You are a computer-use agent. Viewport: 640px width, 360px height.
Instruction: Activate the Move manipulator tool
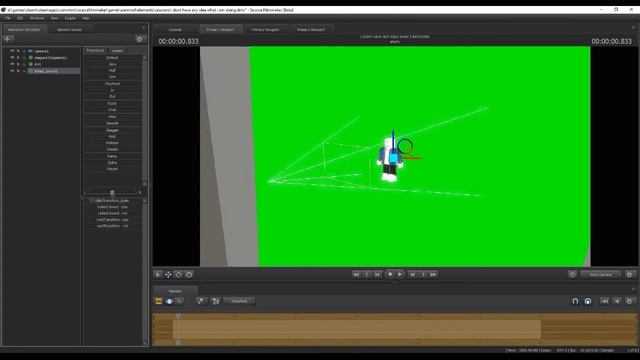(x=168, y=275)
